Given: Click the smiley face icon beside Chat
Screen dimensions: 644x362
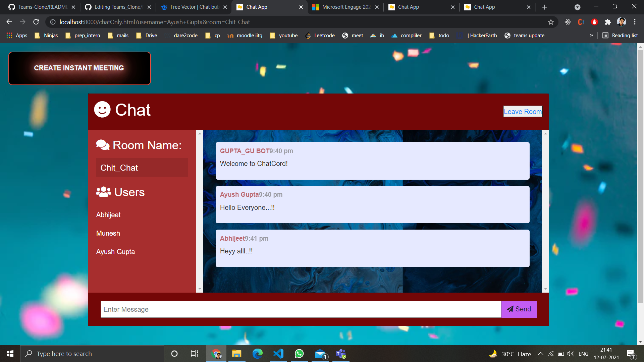Looking at the screenshot, I should [102, 110].
